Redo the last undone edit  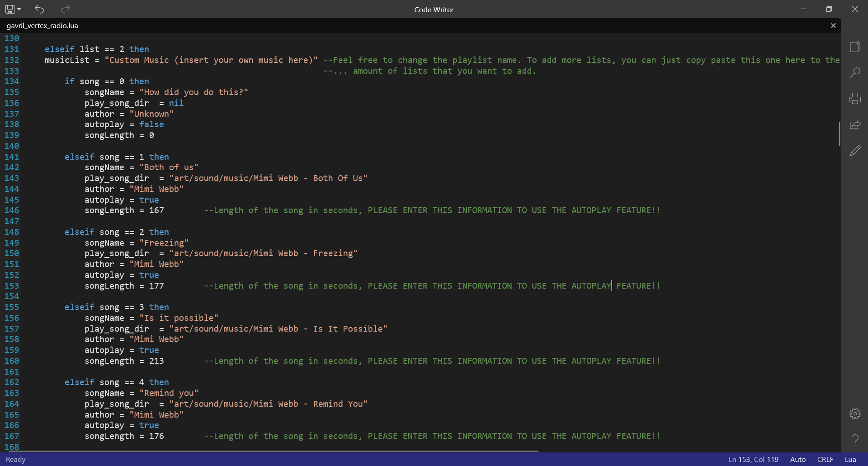click(x=66, y=9)
